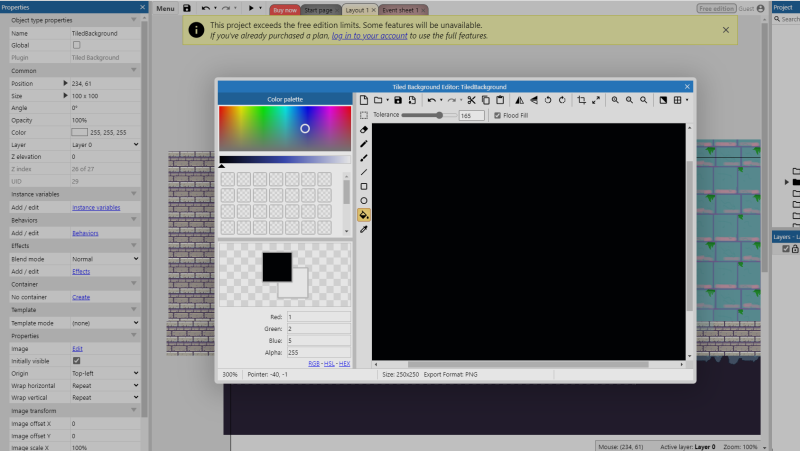
Task: Paste clipboard into image editor
Action: [x=500, y=100]
